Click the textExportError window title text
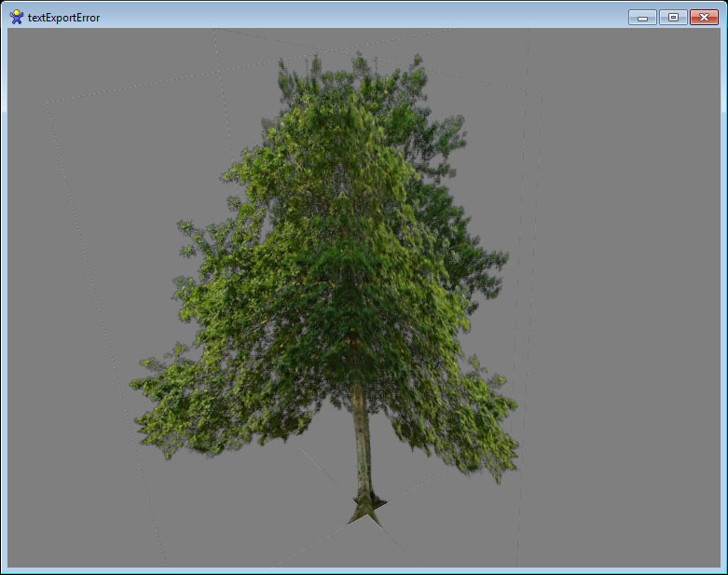Viewport: 728px width, 575px height. [x=63, y=18]
